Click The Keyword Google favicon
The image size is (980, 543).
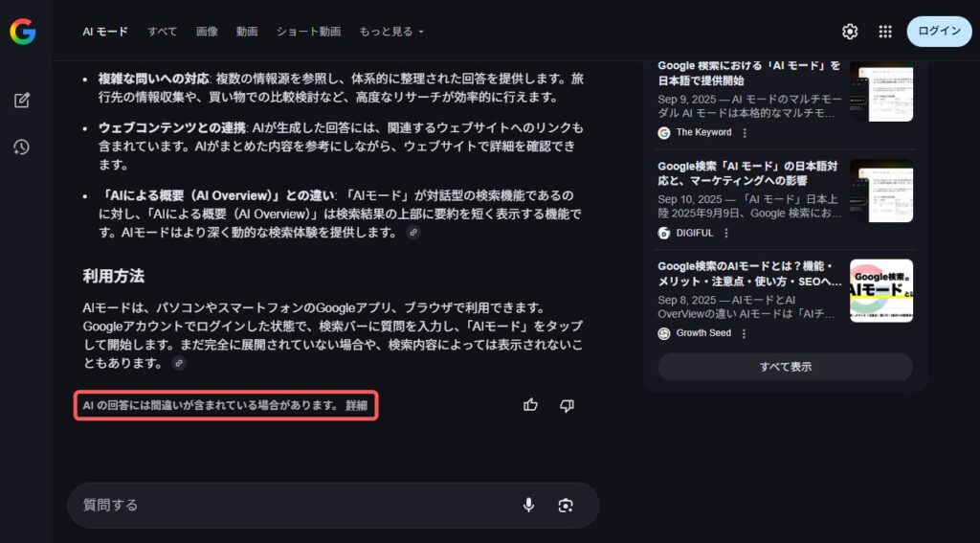pos(664,132)
